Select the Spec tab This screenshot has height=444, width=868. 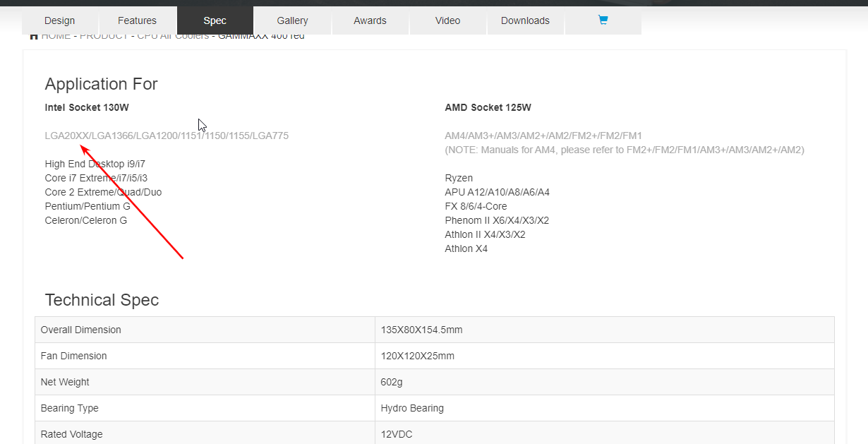coord(215,20)
